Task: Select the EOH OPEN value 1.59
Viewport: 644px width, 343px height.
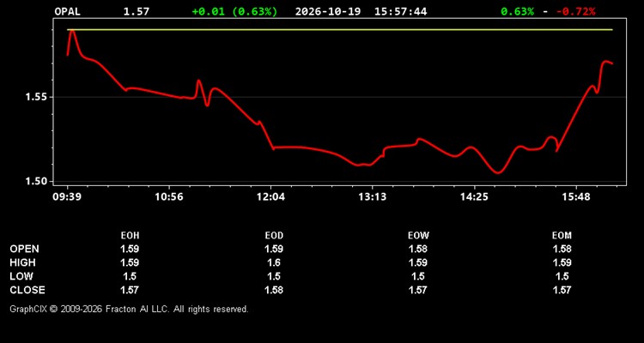Action: tap(130, 249)
